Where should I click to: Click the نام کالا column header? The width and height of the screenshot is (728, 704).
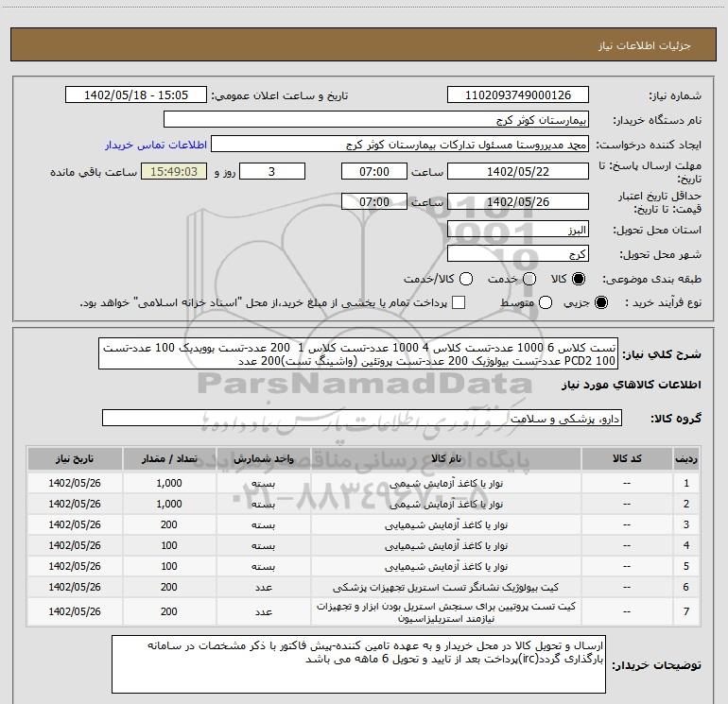coord(446,458)
